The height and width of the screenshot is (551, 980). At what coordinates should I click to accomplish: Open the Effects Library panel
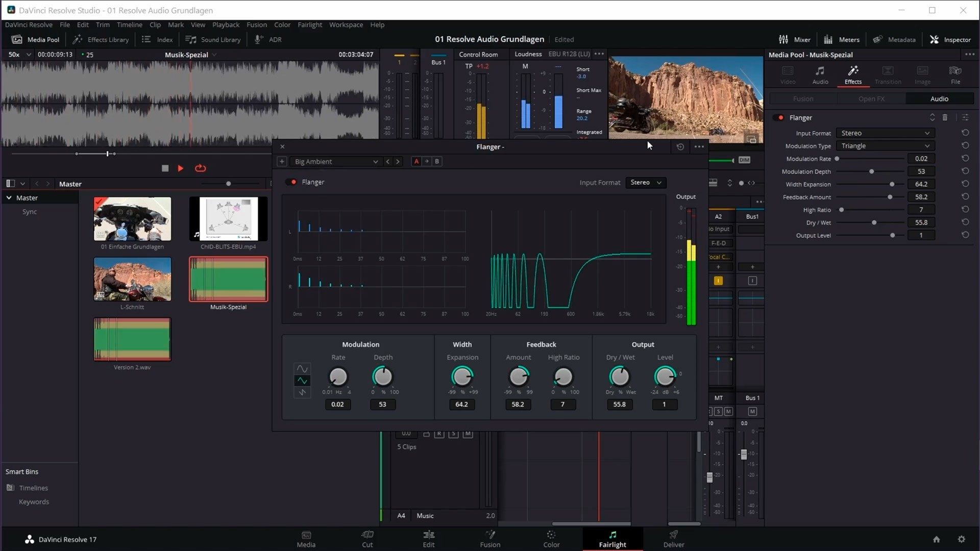pyautogui.click(x=101, y=39)
